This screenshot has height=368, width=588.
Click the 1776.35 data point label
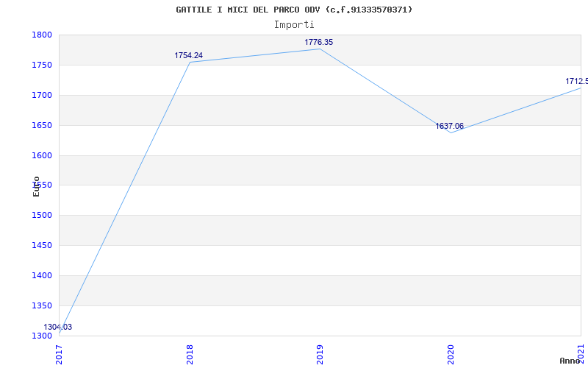point(318,42)
